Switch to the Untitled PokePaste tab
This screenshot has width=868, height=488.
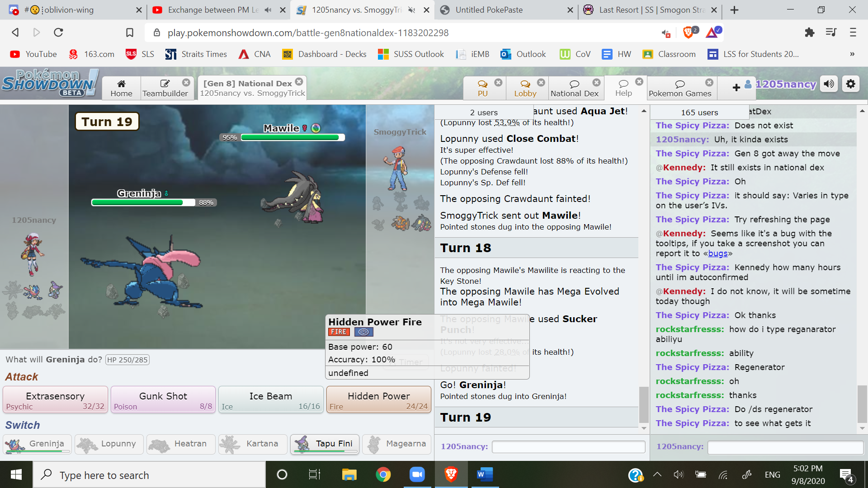(506, 10)
